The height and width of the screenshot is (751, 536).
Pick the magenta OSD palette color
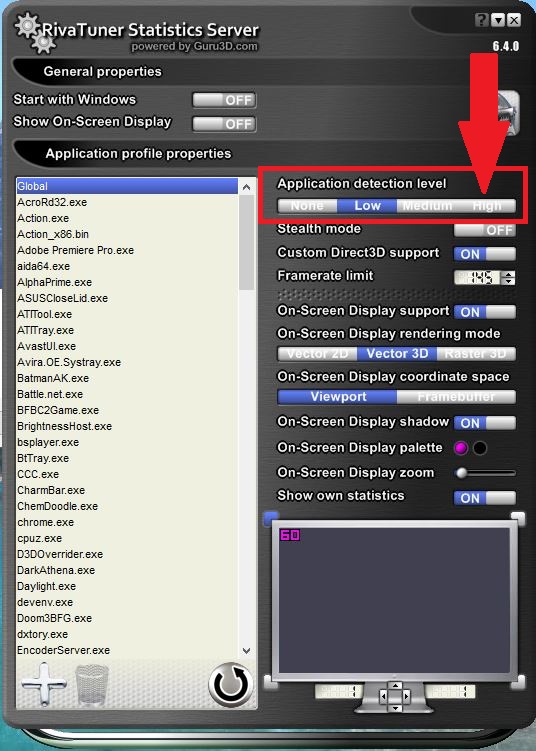click(x=461, y=448)
